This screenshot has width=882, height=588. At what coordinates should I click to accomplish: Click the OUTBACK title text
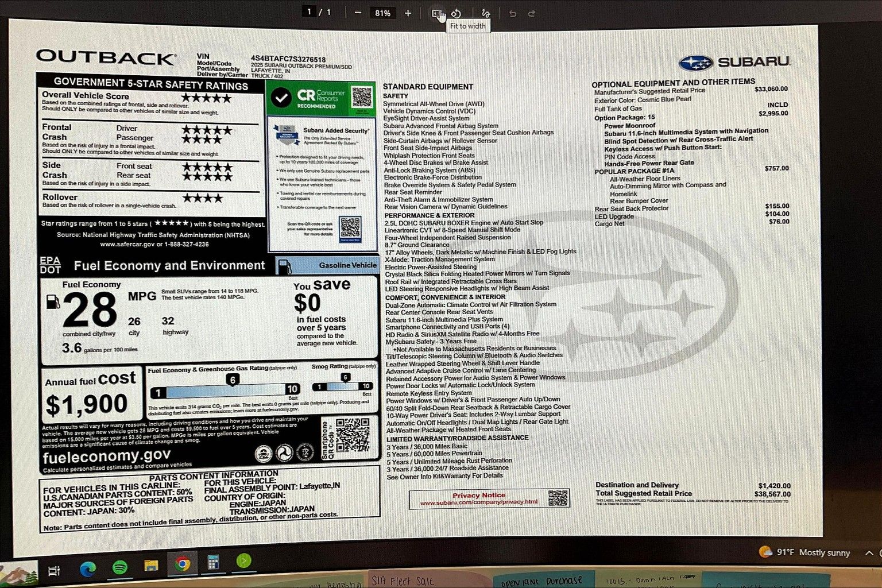(x=106, y=57)
